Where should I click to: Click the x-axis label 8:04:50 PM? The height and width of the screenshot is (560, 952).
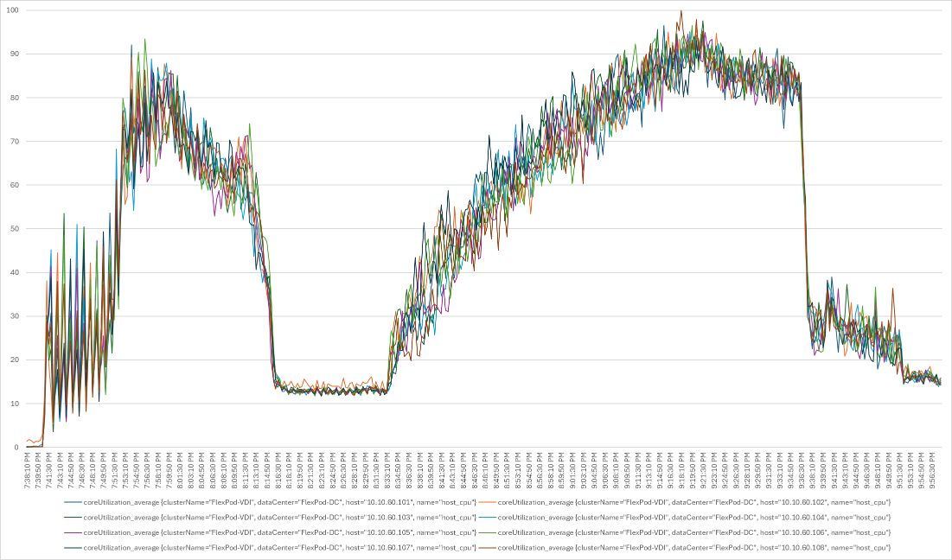point(201,468)
